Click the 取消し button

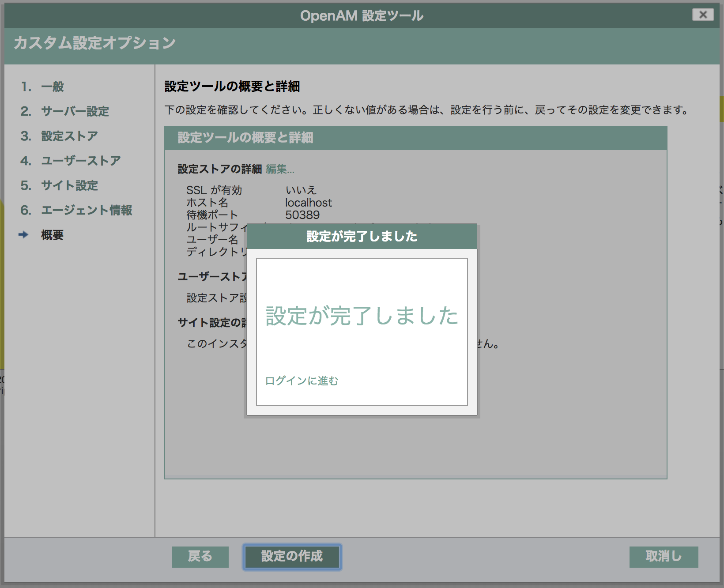coord(664,557)
